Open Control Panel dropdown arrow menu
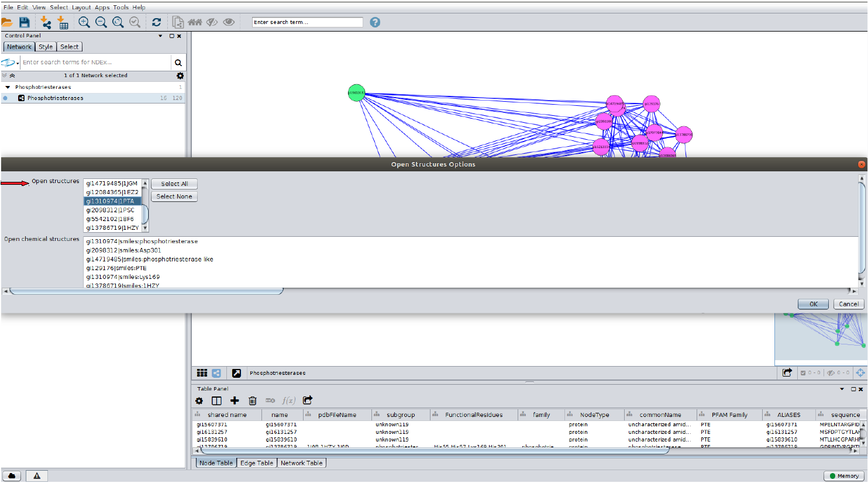 click(x=160, y=36)
